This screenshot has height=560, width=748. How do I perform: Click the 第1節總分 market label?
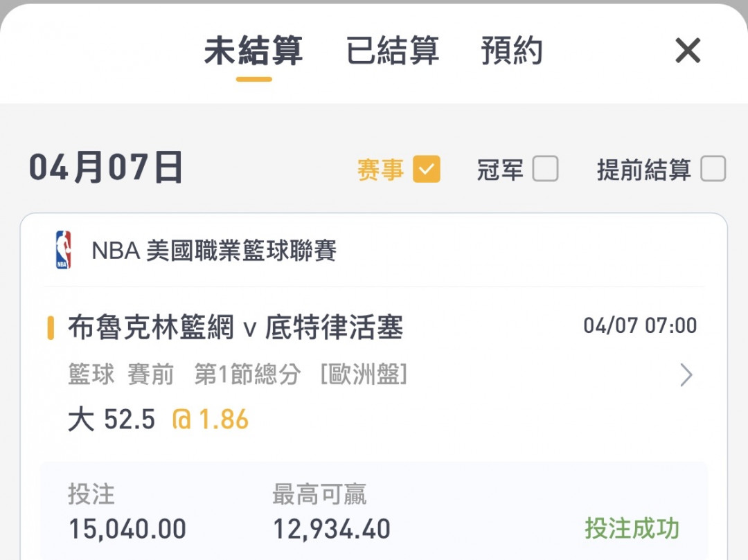click(x=247, y=374)
